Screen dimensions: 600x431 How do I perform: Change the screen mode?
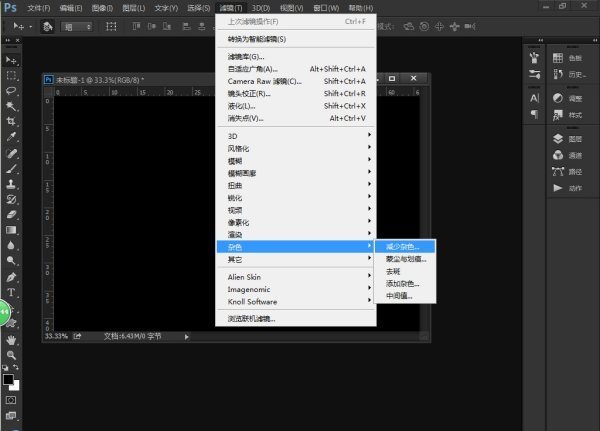point(11,415)
